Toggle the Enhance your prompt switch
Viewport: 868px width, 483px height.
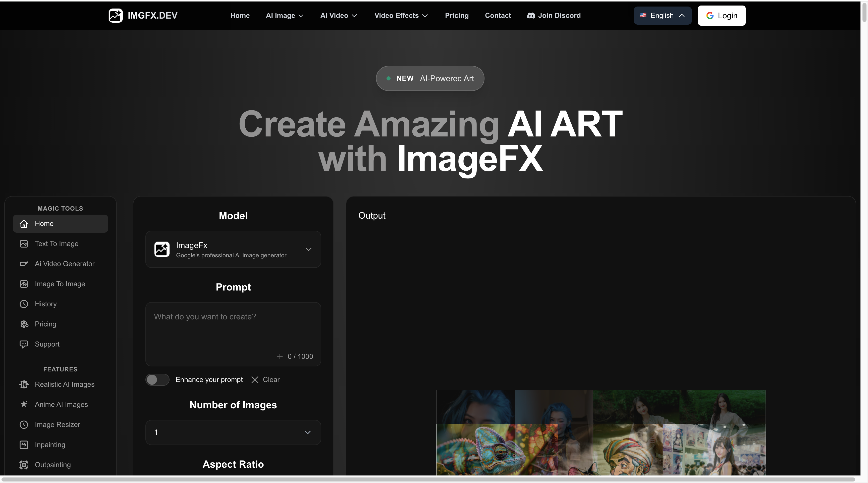click(157, 379)
